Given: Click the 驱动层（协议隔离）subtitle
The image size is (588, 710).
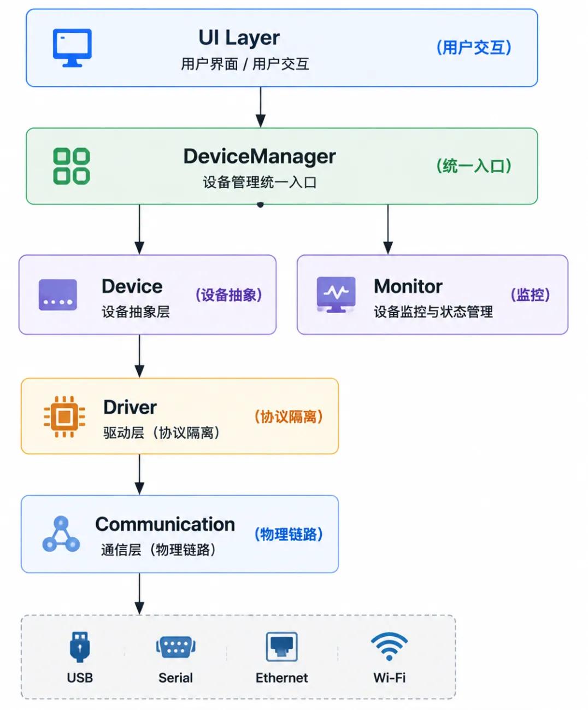Looking at the screenshot, I should [x=162, y=433].
